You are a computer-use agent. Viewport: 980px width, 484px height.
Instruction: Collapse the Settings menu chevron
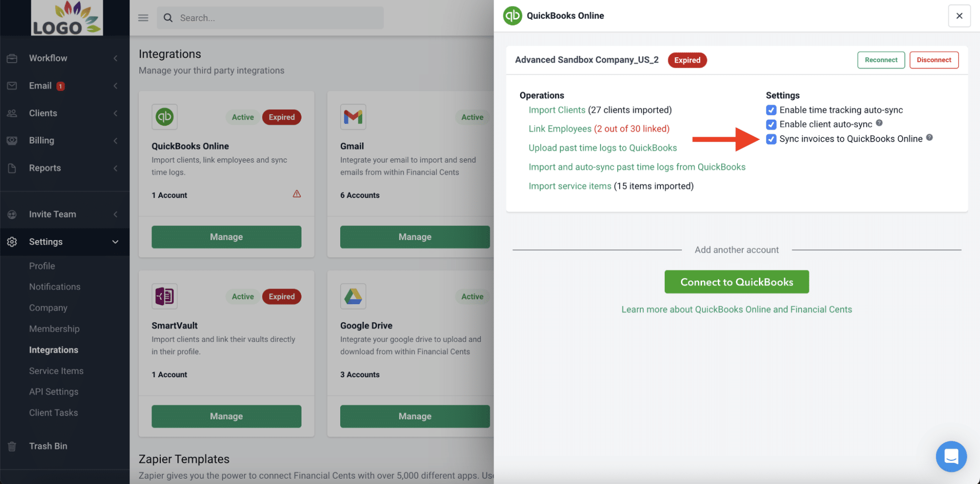(x=116, y=242)
